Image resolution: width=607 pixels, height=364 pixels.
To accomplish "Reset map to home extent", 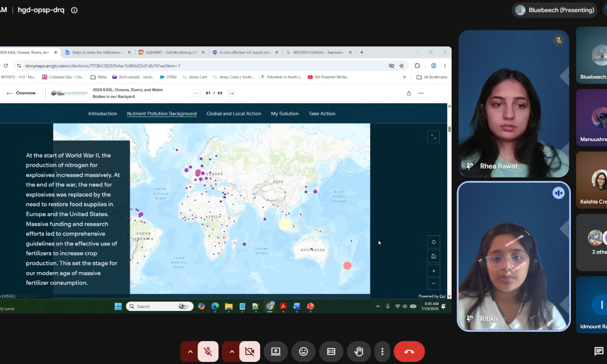I will 433,256.
